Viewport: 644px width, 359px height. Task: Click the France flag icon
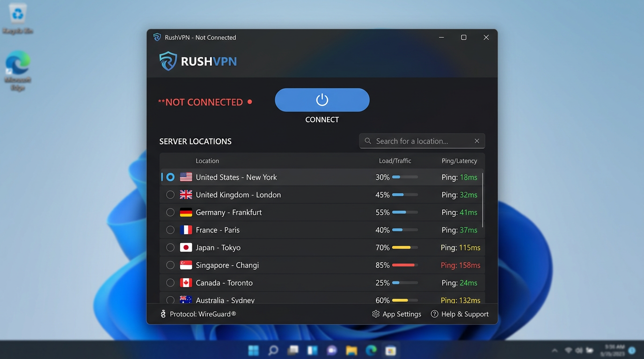click(186, 230)
